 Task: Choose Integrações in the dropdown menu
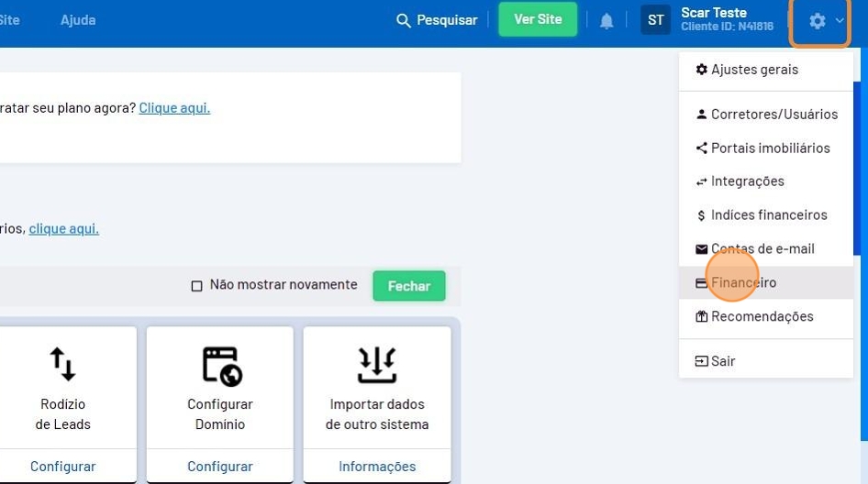tap(746, 181)
